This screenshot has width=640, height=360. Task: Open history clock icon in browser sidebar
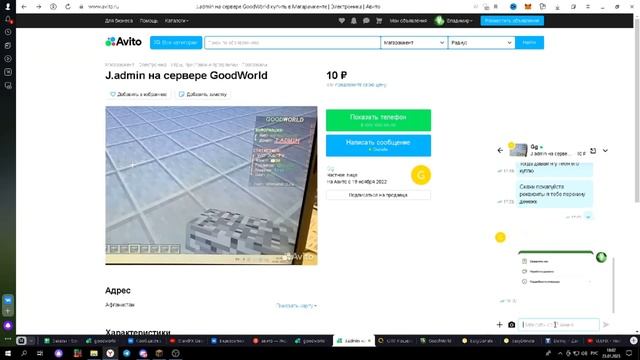8,32
